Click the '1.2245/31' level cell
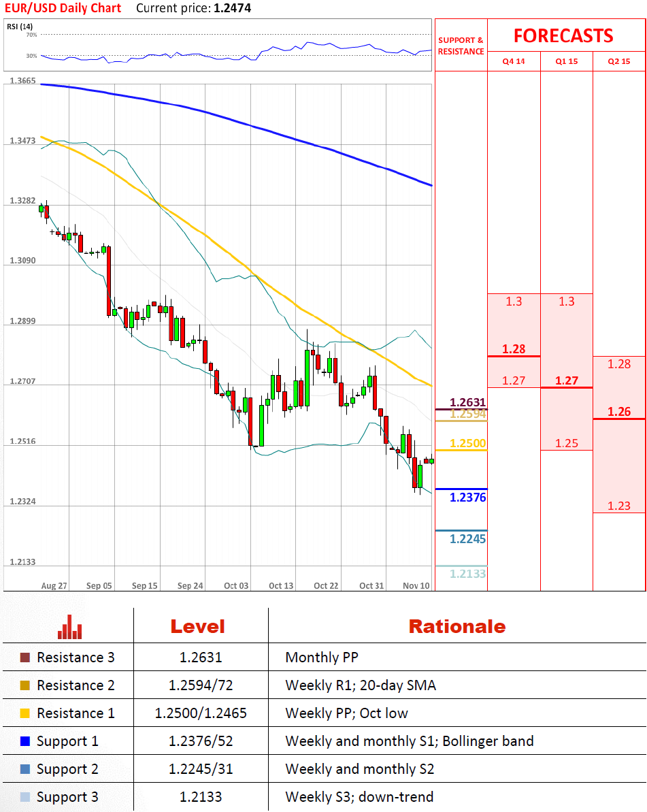Image resolution: width=647 pixels, height=812 pixels. pyautogui.click(x=201, y=769)
